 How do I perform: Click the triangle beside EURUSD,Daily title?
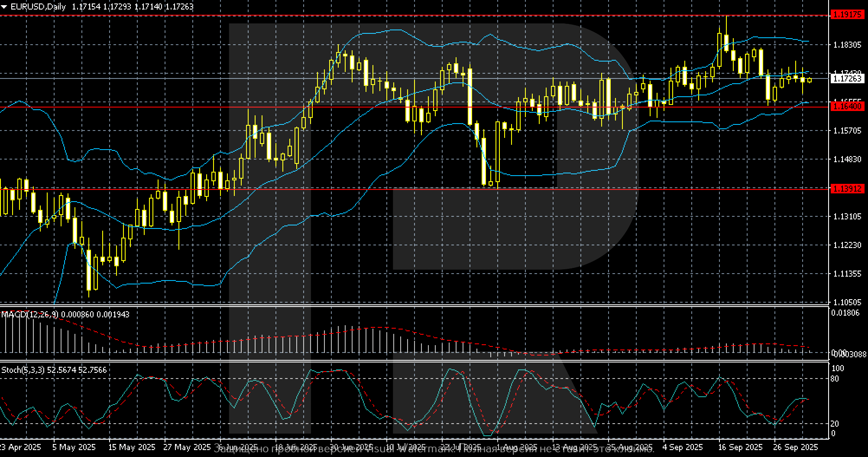[x=4, y=7]
